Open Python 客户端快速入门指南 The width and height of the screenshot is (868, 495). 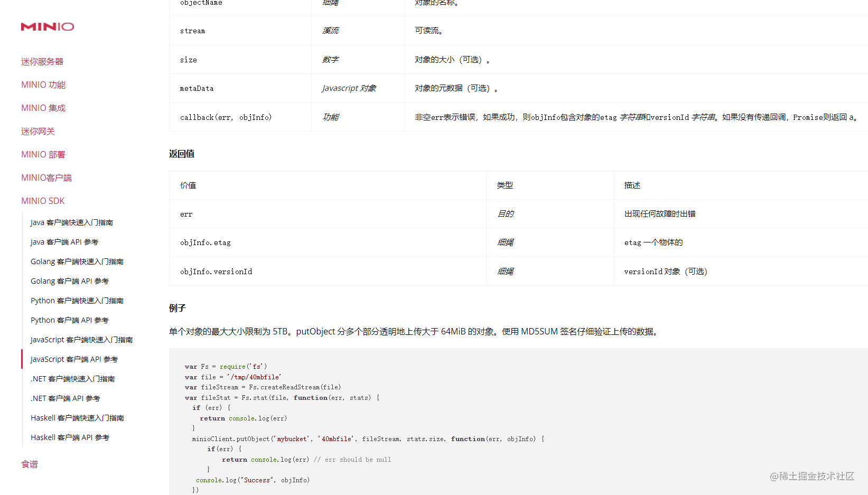tap(77, 300)
